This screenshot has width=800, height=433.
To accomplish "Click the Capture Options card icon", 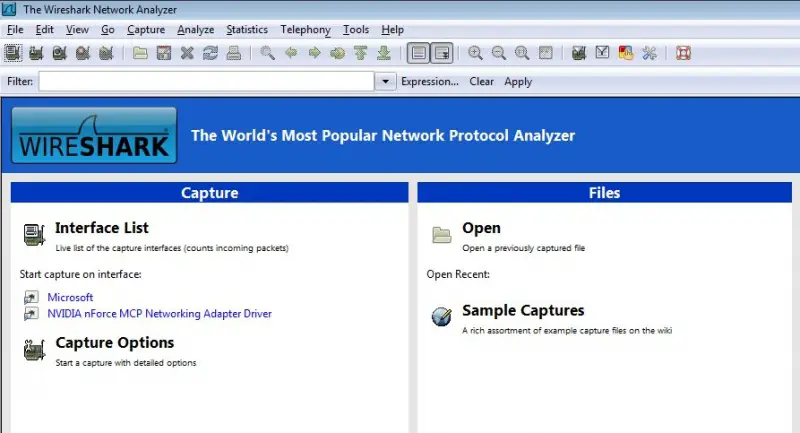I will click(x=34, y=350).
